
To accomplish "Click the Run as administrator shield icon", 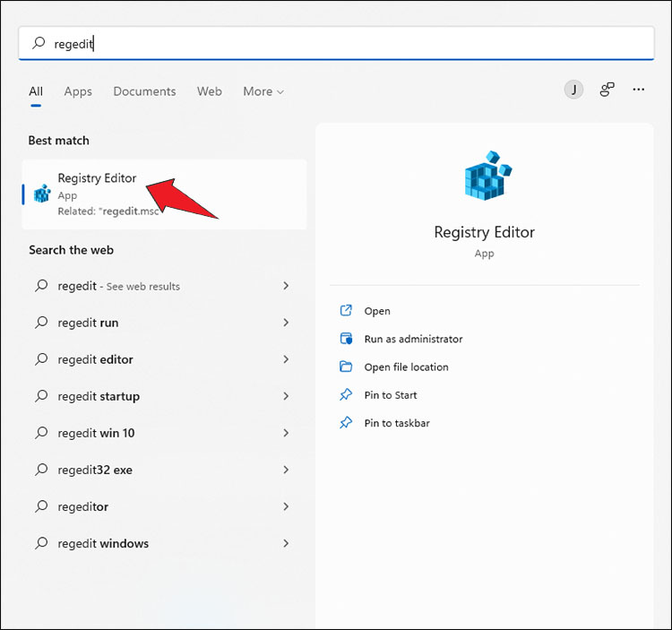I will coord(346,339).
